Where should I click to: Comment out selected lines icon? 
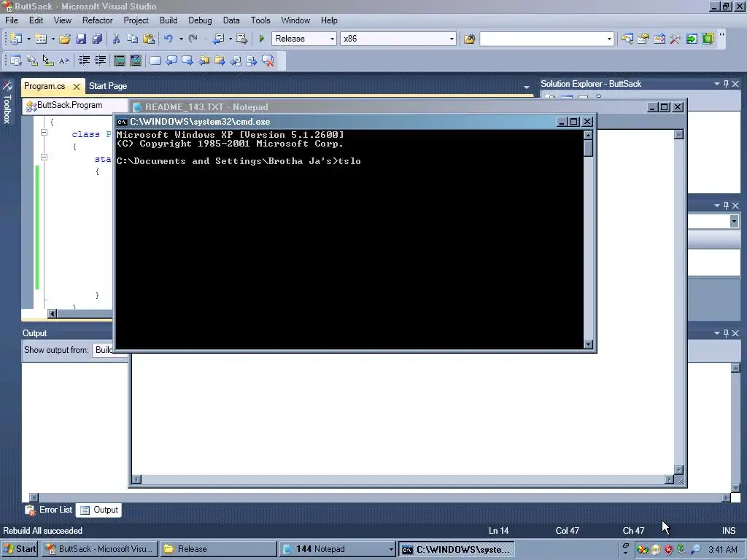[119, 61]
